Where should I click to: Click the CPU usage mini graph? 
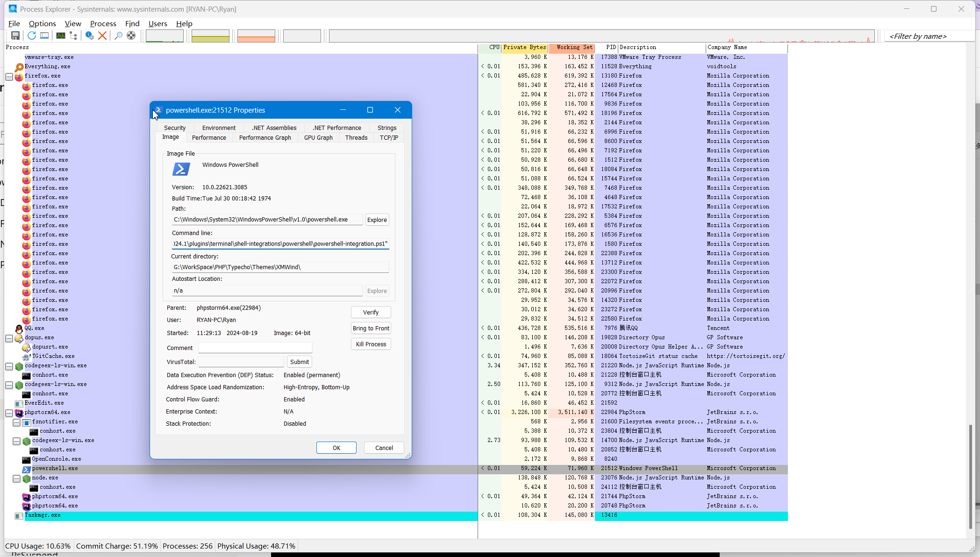165,36
